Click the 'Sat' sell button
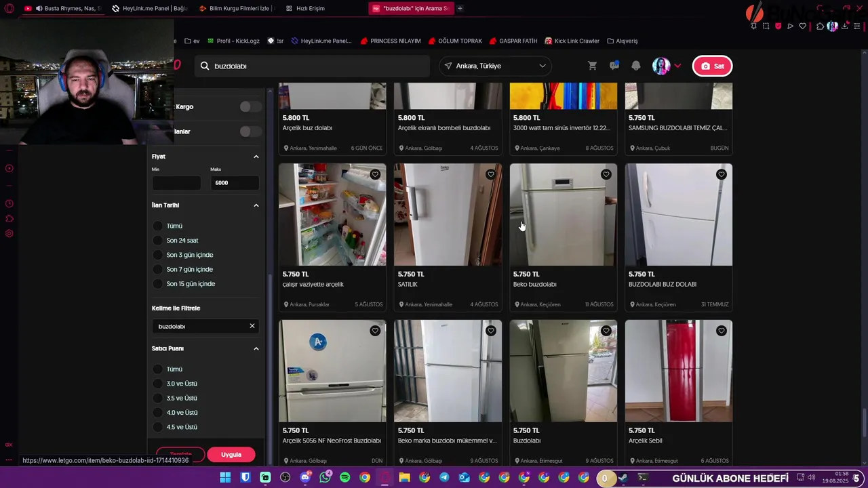Screen dimensions: 868x488 712,66
